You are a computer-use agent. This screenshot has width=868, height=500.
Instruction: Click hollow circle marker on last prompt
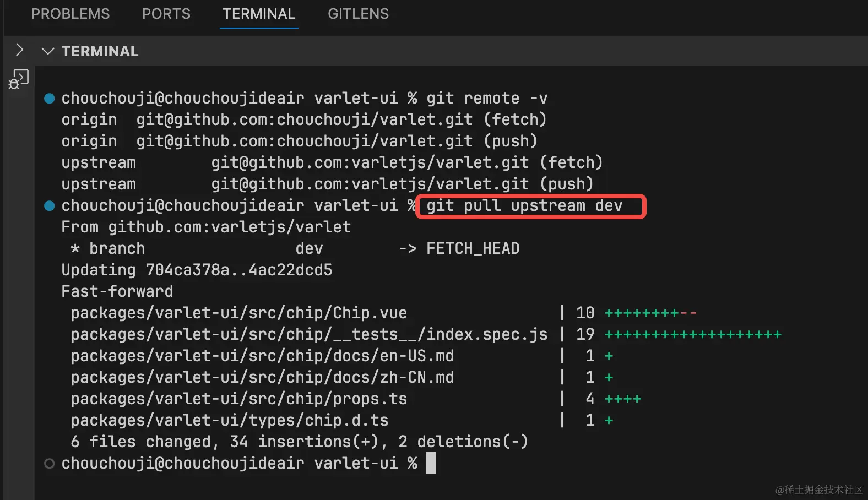point(49,464)
